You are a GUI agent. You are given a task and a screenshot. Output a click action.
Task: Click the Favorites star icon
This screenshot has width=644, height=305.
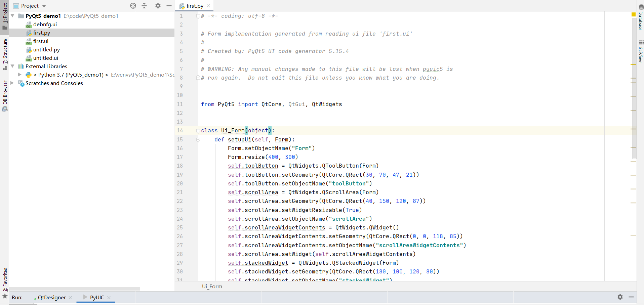pos(5,296)
